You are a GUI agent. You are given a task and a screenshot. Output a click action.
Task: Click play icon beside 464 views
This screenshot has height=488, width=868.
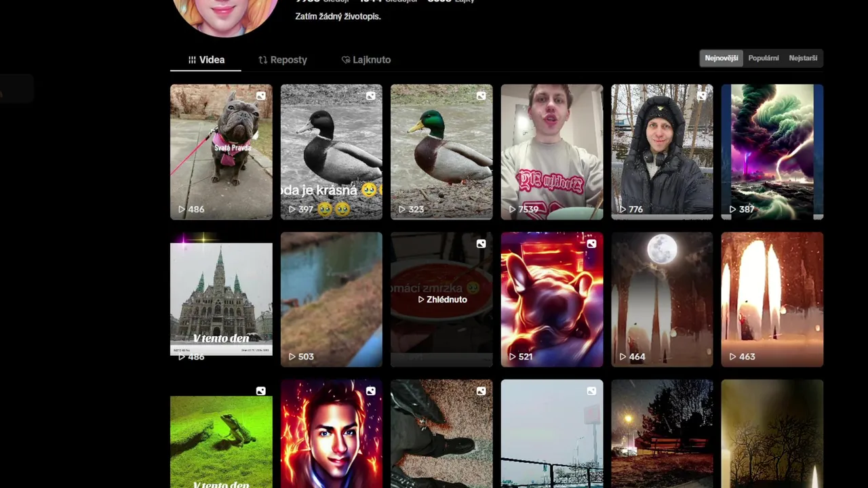(x=623, y=357)
